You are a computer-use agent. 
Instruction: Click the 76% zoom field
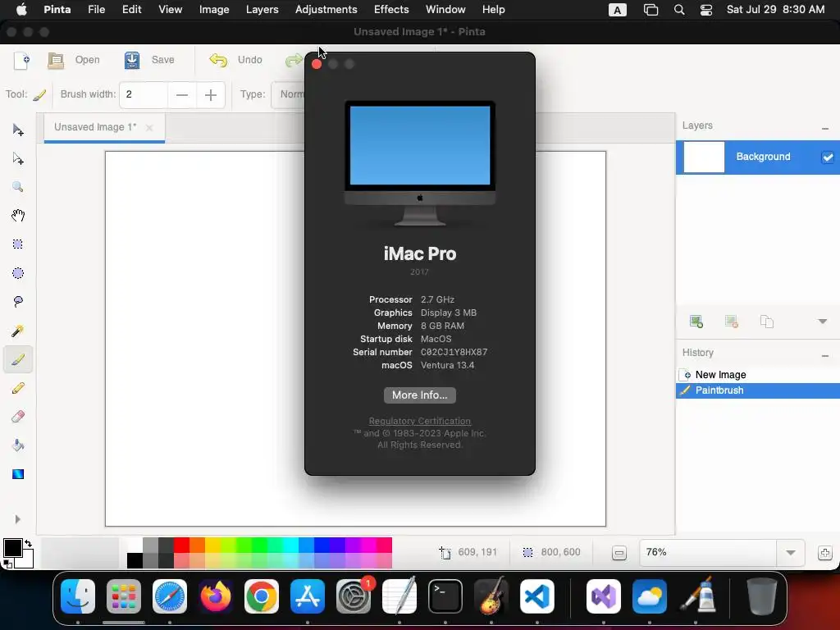708,553
